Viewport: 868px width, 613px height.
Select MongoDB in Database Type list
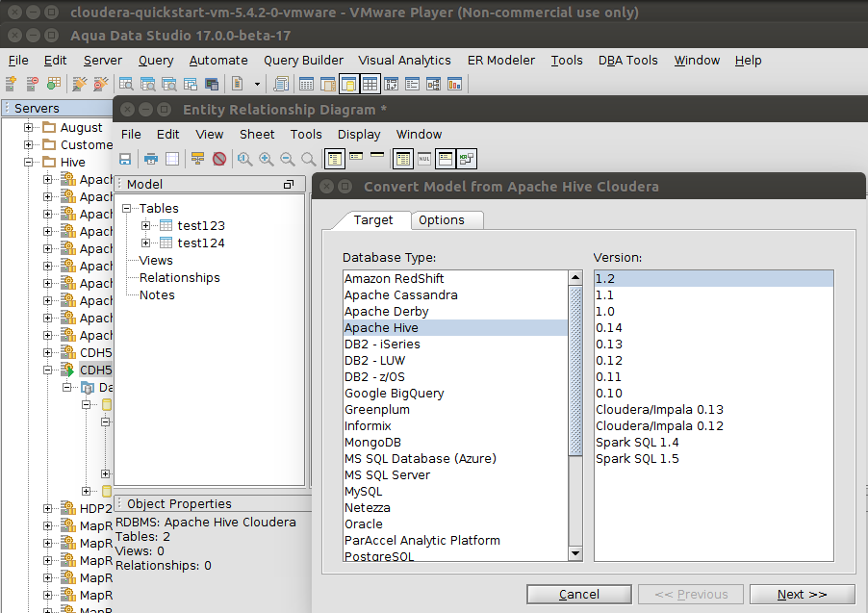373,443
